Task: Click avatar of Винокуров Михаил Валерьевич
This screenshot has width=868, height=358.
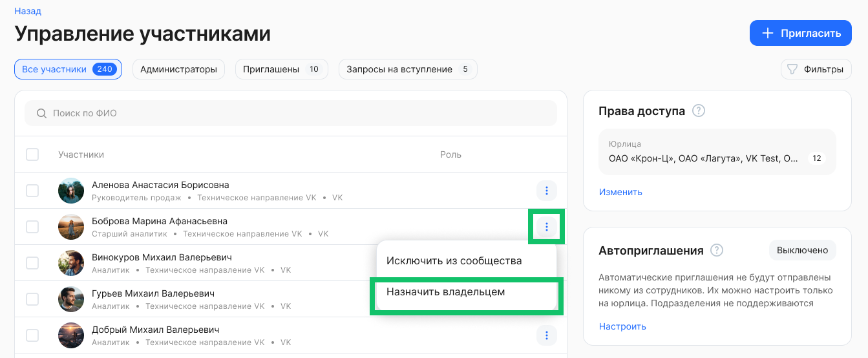Action: pyautogui.click(x=71, y=263)
